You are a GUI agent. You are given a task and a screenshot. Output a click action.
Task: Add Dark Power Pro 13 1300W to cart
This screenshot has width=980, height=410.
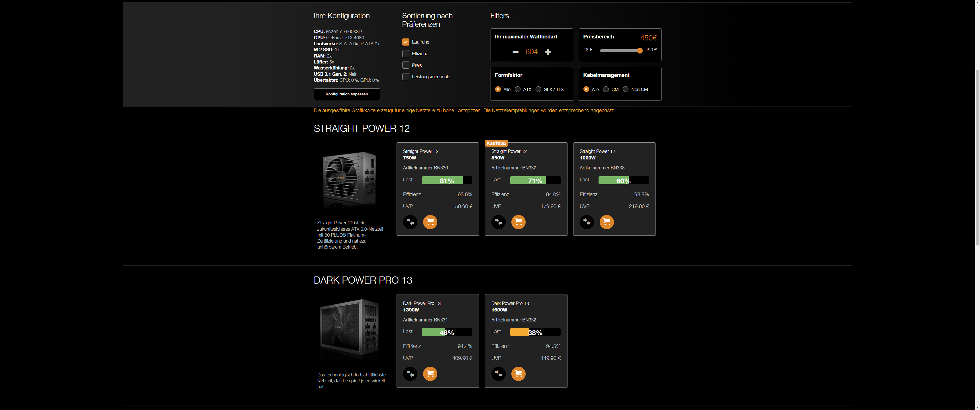pyautogui.click(x=430, y=374)
